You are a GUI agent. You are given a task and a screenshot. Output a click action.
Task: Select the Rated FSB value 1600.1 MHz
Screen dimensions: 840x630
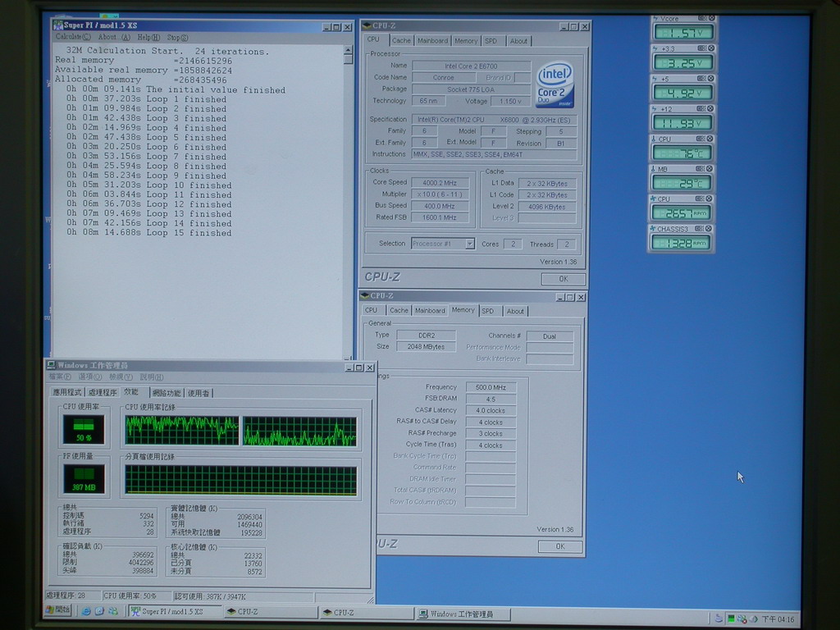click(x=440, y=217)
